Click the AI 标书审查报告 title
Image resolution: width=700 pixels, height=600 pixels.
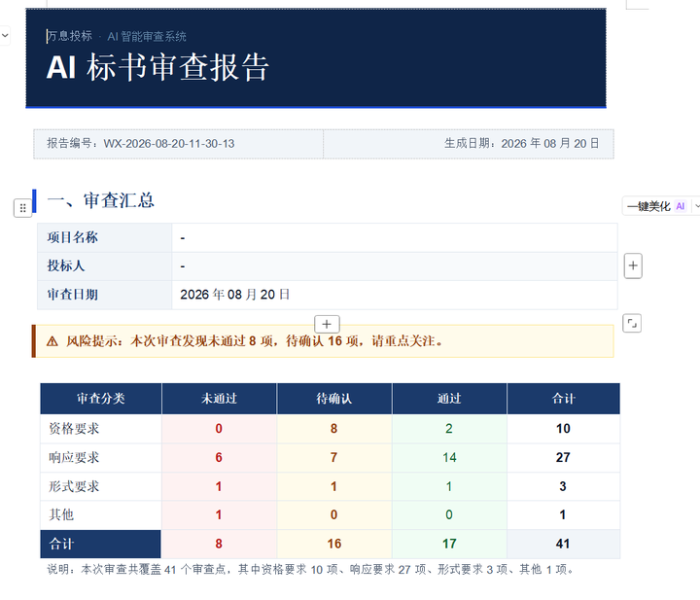tap(157, 67)
